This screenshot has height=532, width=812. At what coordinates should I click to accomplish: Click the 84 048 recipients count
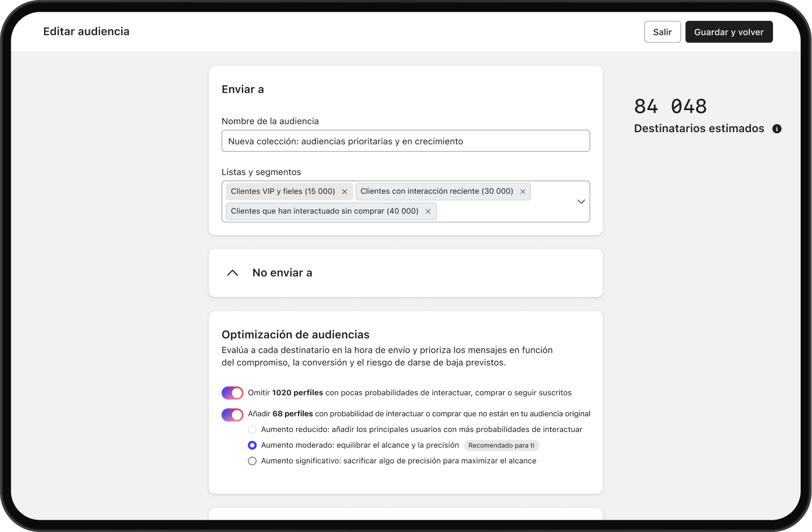click(x=670, y=106)
